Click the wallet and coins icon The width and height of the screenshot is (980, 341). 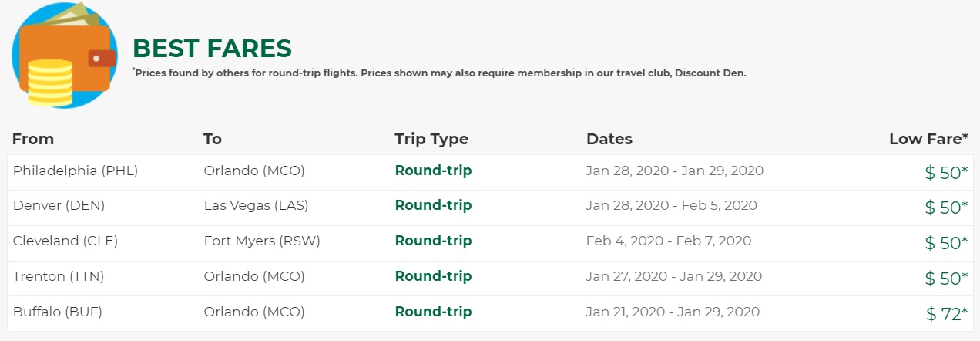[x=64, y=55]
